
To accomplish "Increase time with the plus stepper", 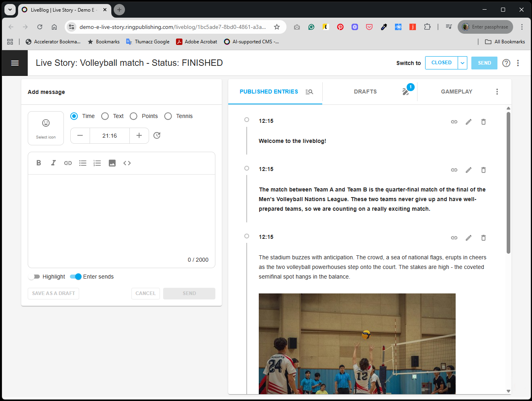I will pyautogui.click(x=139, y=136).
